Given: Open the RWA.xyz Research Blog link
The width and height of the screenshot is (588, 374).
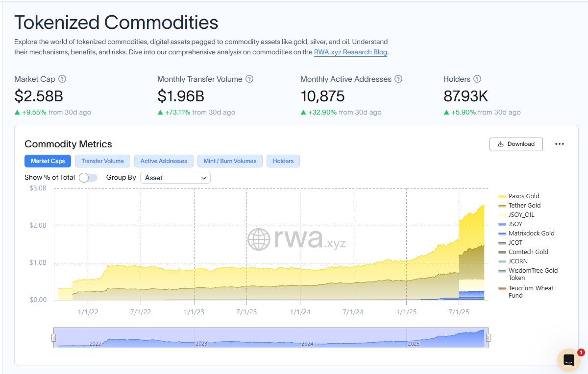Looking at the screenshot, I should [351, 52].
